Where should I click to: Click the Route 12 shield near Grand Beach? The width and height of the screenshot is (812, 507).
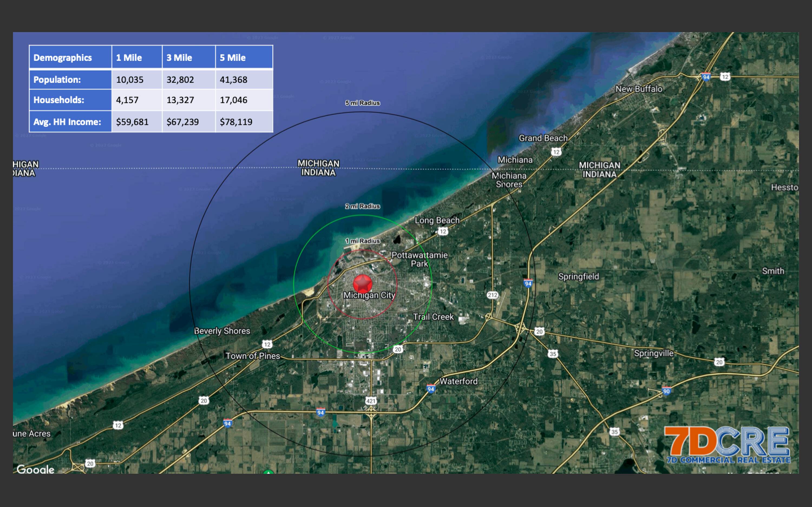coord(556,152)
